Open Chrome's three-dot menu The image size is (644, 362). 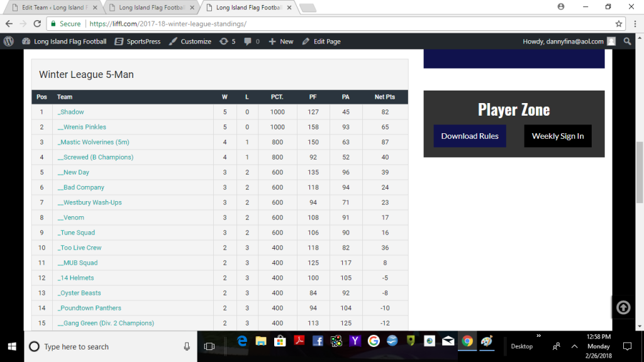635,24
